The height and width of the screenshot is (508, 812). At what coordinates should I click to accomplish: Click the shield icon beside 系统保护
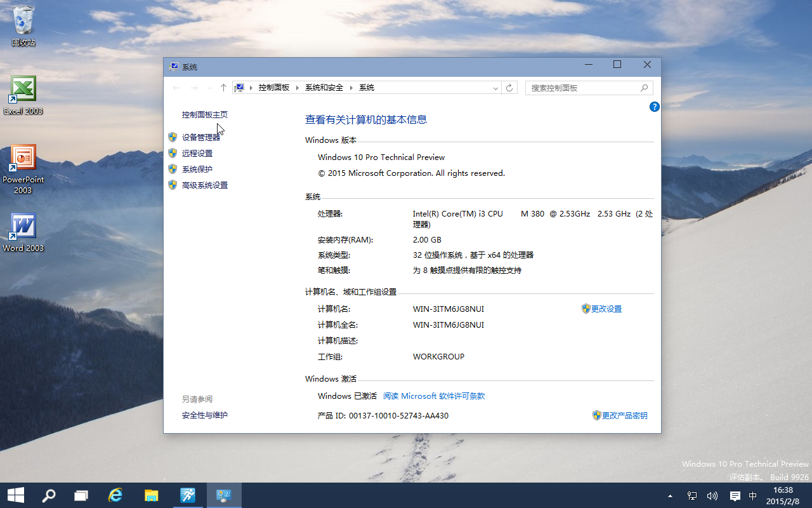[173, 169]
